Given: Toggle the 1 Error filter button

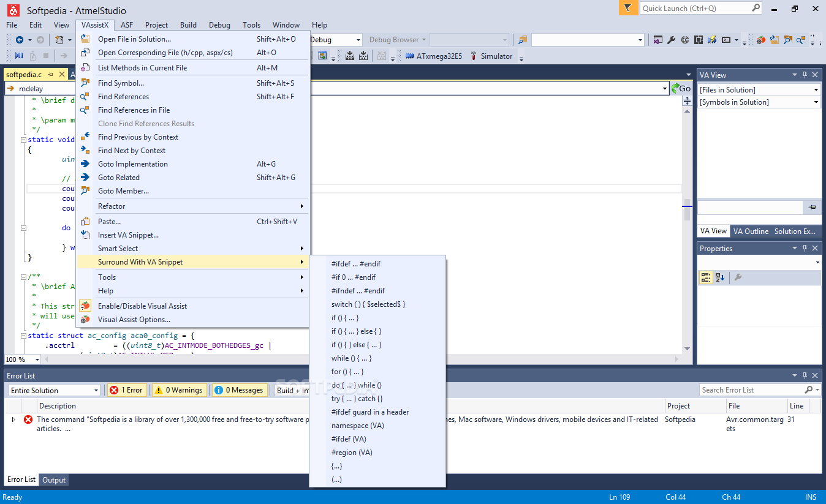Looking at the screenshot, I should (126, 390).
